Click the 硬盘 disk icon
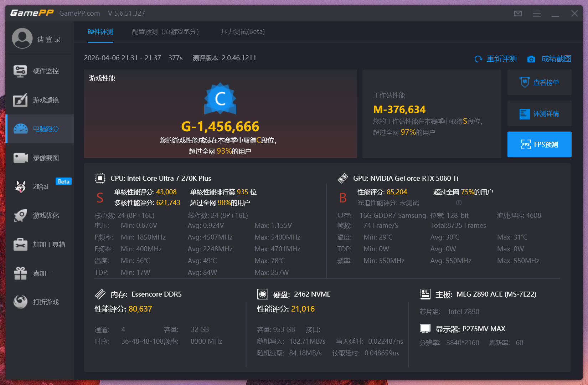The width and height of the screenshot is (588, 385). [263, 294]
